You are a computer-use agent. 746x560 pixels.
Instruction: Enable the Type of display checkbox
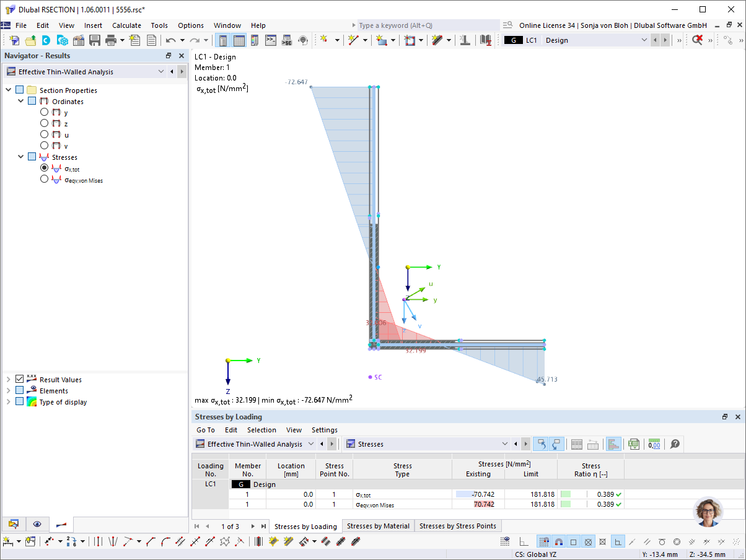tap(20, 402)
